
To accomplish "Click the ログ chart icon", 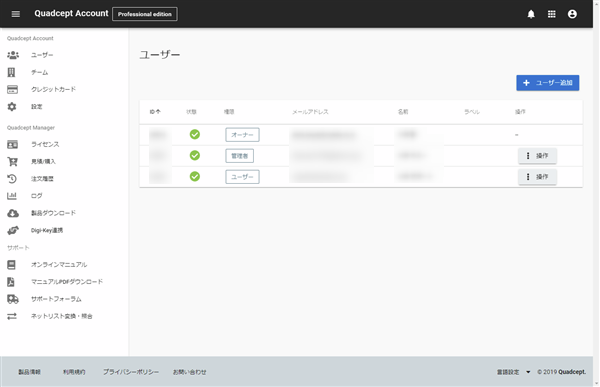I will (x=12, y=196).
